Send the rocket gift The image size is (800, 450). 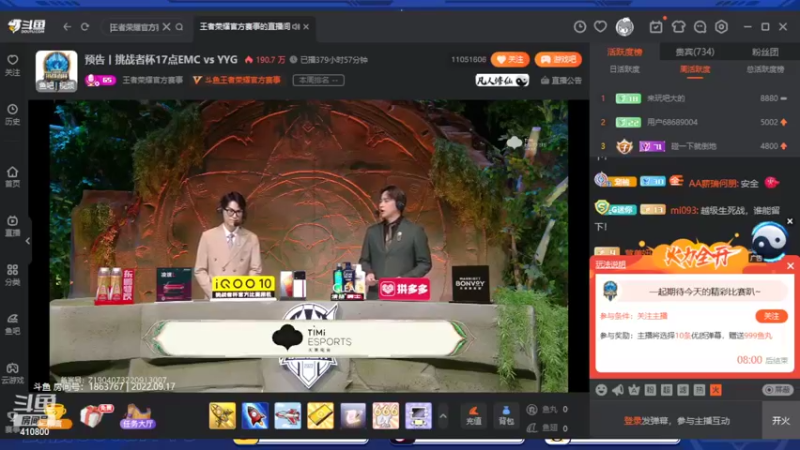tap(255, 415)
